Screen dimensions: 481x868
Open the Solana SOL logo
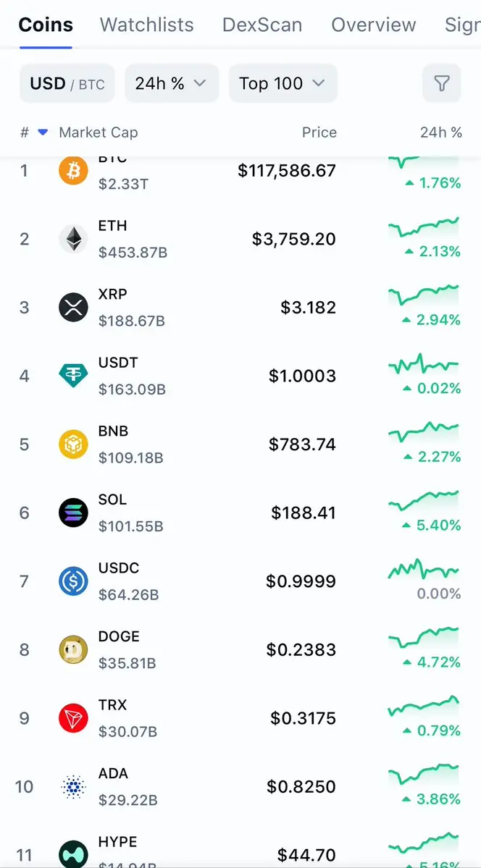[73, 513]
